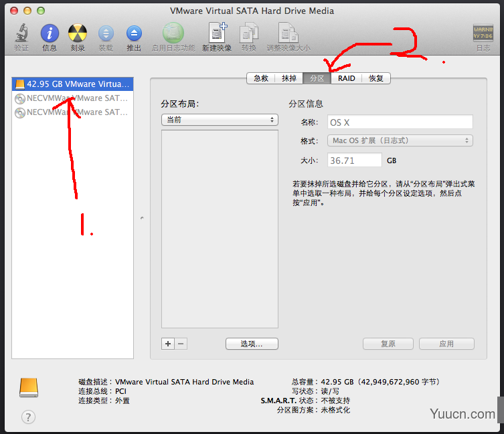This screenshot has height=434, width=504.
Task: Click the Apply (应用) button
Action: click(446, 344)
